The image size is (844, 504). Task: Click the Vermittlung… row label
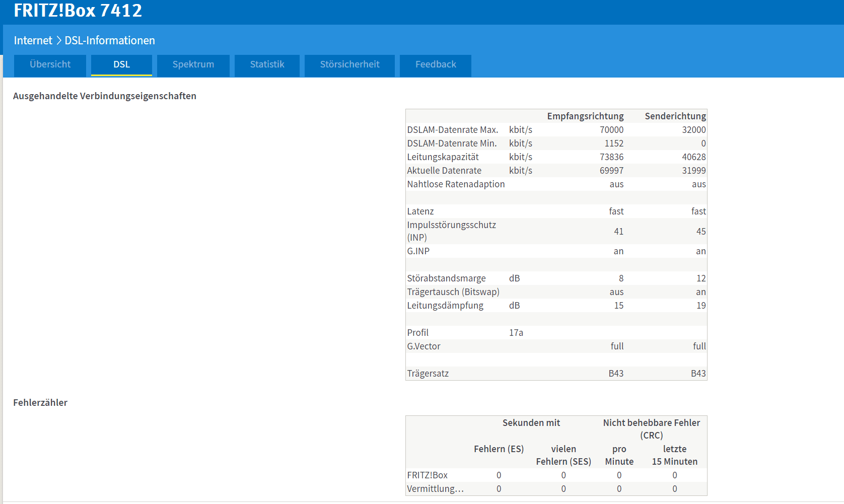(435, 489)
